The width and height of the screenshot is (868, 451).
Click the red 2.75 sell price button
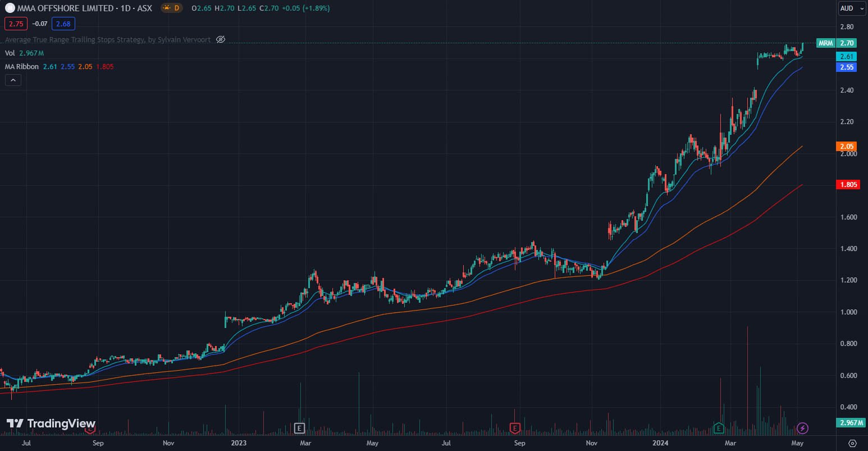coord(16,24)
